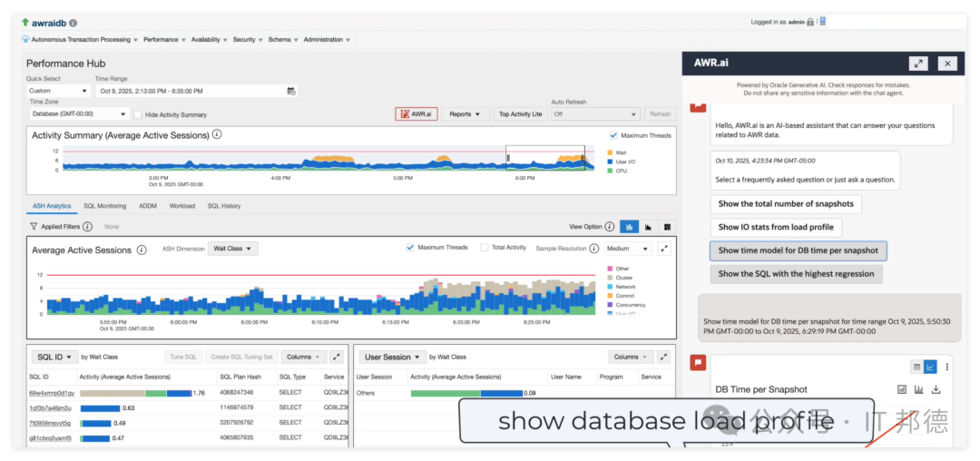
Task: Switch to the ADDM tab
Action: click(148, 205)
